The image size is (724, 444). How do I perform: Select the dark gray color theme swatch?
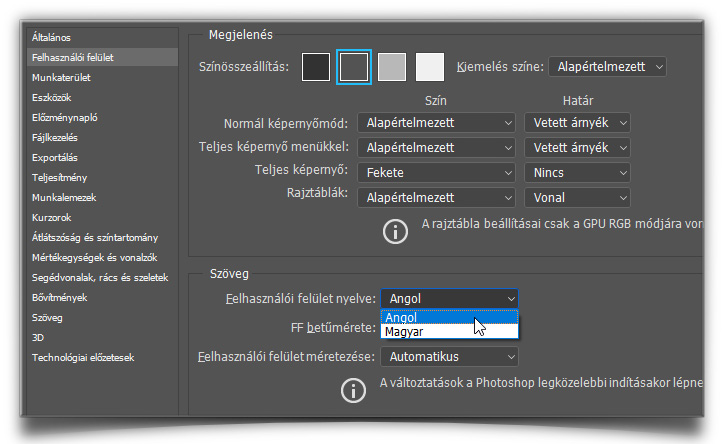point(354,67)
